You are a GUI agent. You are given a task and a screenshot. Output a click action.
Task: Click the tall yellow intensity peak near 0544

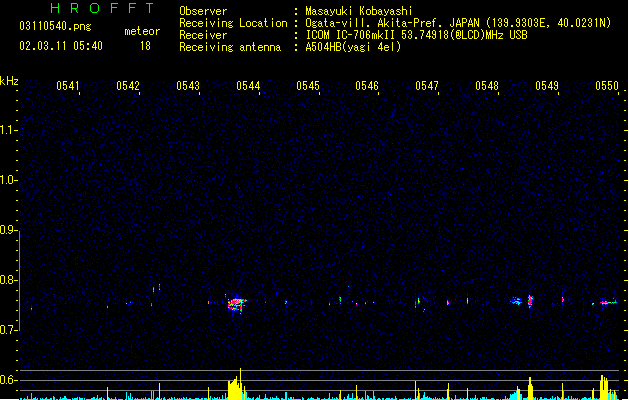coord(236,385)
